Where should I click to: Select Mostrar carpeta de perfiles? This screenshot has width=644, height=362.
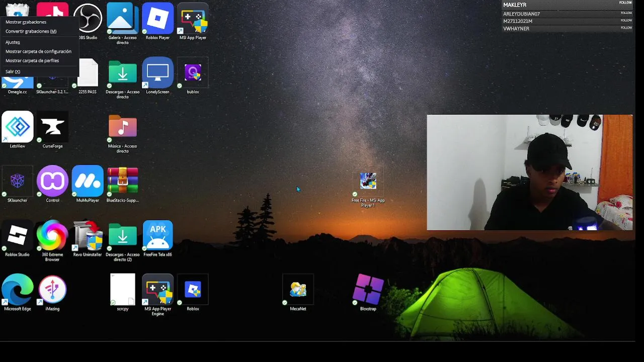pyautogui.click(x=32, y=60)
